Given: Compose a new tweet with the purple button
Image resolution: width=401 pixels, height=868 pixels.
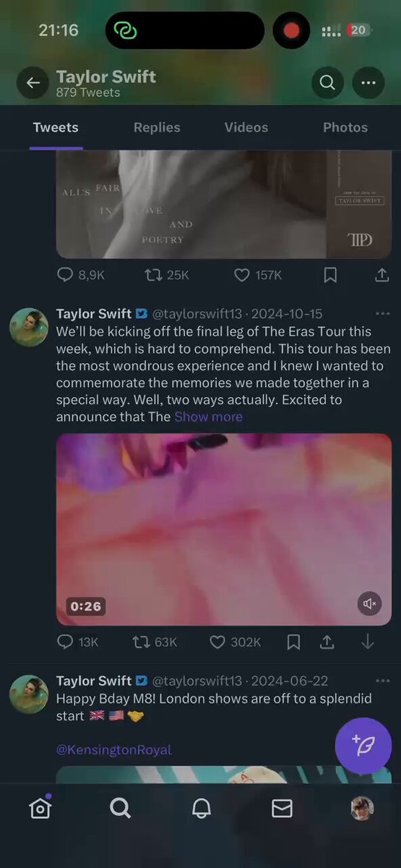Looking at the screenshot, I should [363, 746].
